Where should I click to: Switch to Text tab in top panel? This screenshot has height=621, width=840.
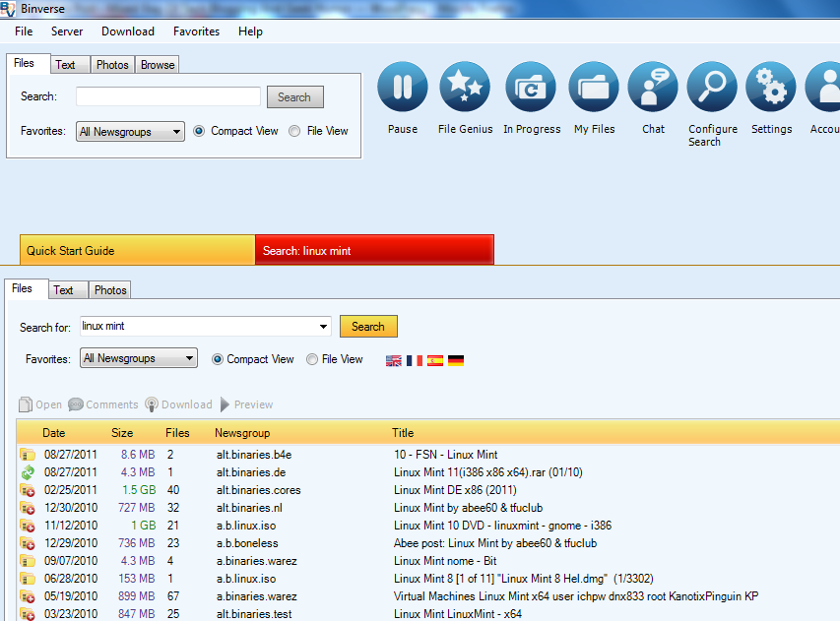point(70,65)
